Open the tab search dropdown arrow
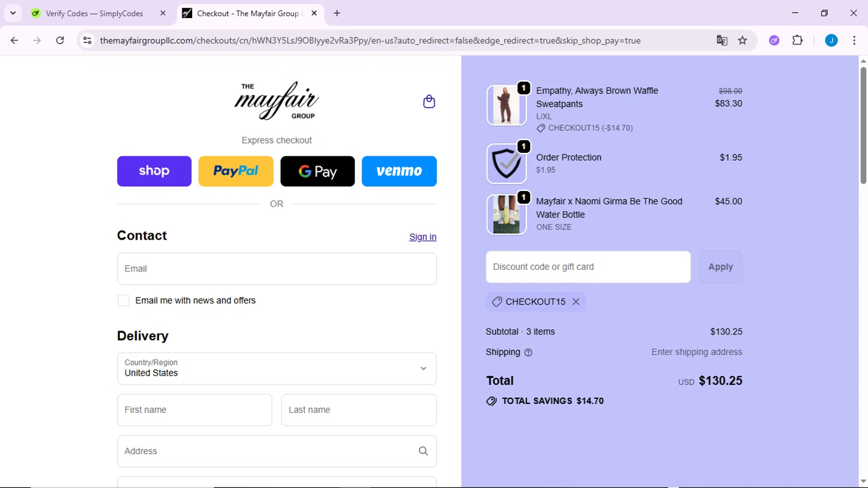This screenshot has height=488, width=868. (x=13, y=13)
